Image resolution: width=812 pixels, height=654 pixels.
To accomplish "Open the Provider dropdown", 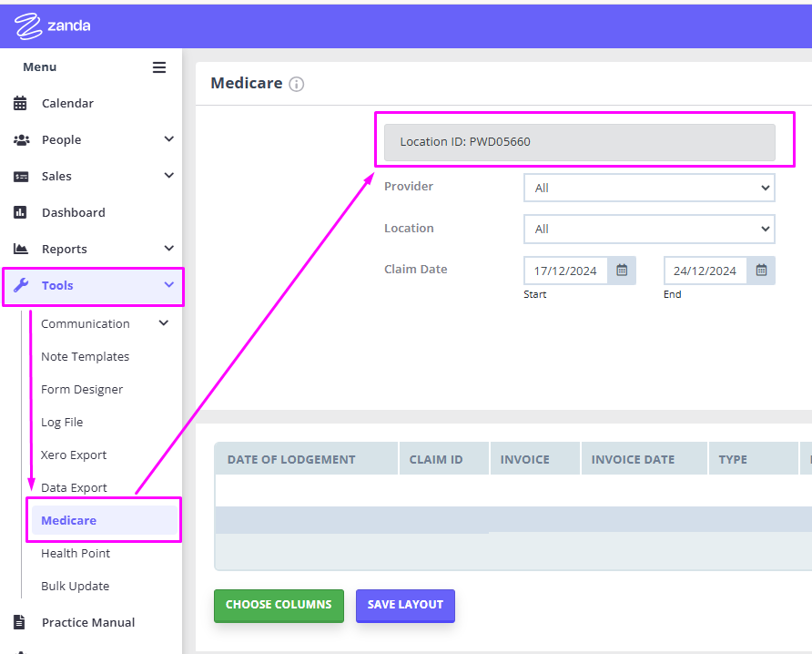I will [x=648, y=189].
